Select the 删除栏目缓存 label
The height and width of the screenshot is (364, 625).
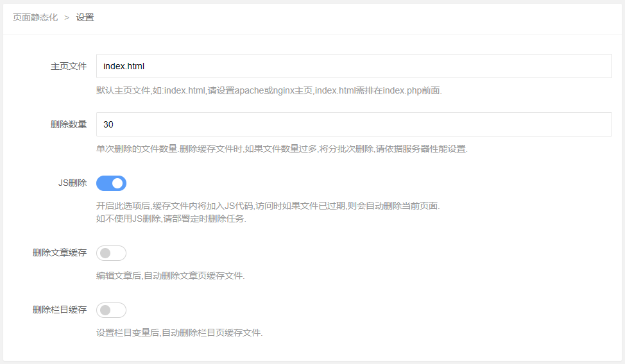(60, 310)
